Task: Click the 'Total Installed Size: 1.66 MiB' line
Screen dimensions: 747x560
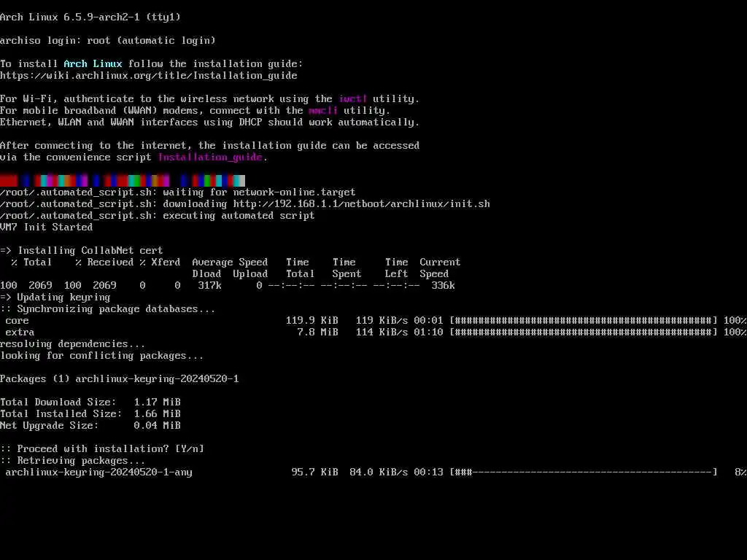Action: click(90, 414)
